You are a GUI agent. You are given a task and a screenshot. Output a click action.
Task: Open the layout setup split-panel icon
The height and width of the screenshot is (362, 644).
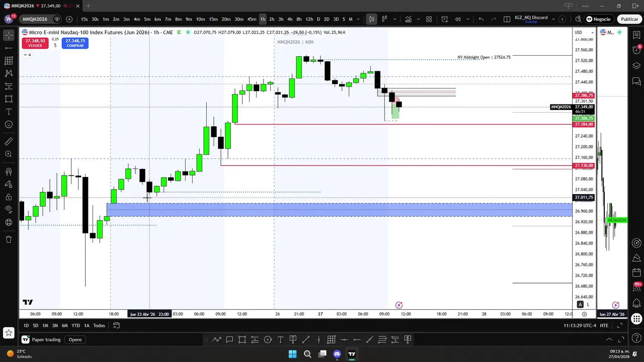coord(508,19)
